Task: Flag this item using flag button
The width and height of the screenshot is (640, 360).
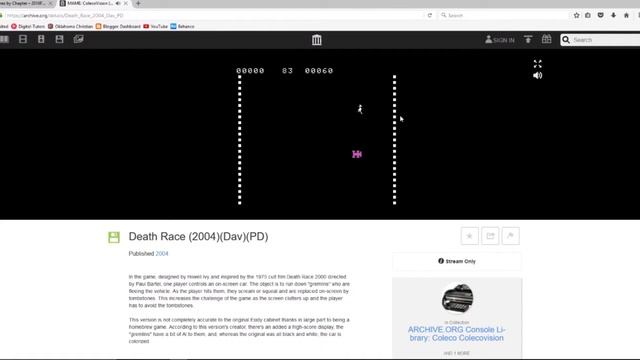Action: 511,236
